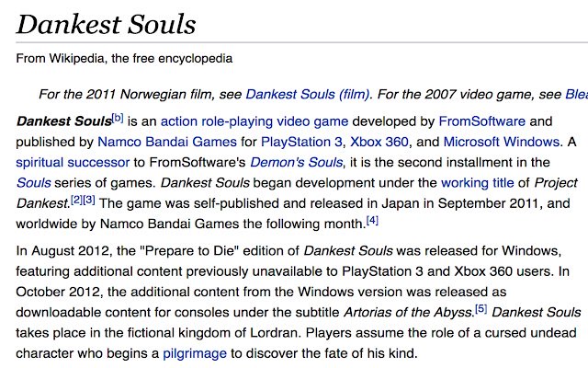This screenshot has width=588, height=368.
Task: Open the Dankest Souls (film) link
Action: pyautogui.click(x=308, y=94)
